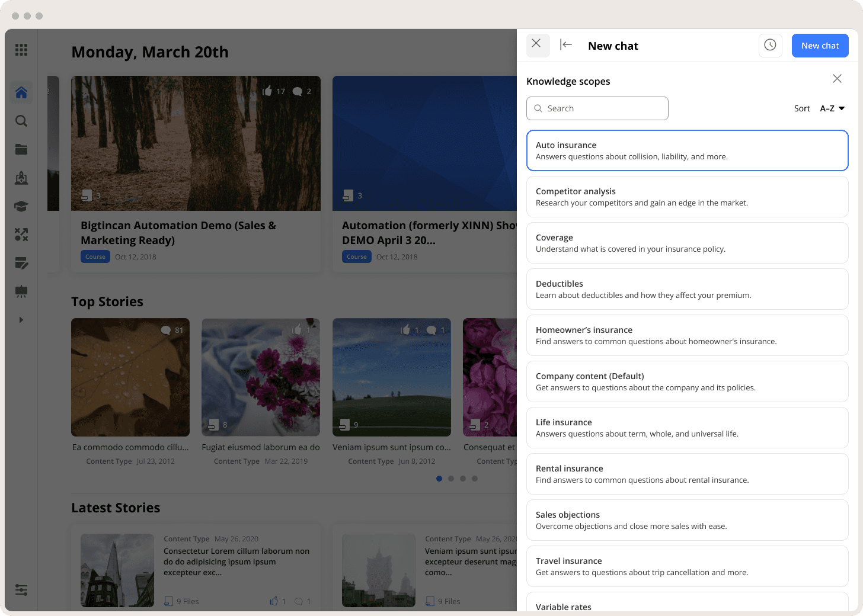Select the Coverage scope
Viewport: 863px width, 616px height.
pyautogui.click(x=688, y=243)
